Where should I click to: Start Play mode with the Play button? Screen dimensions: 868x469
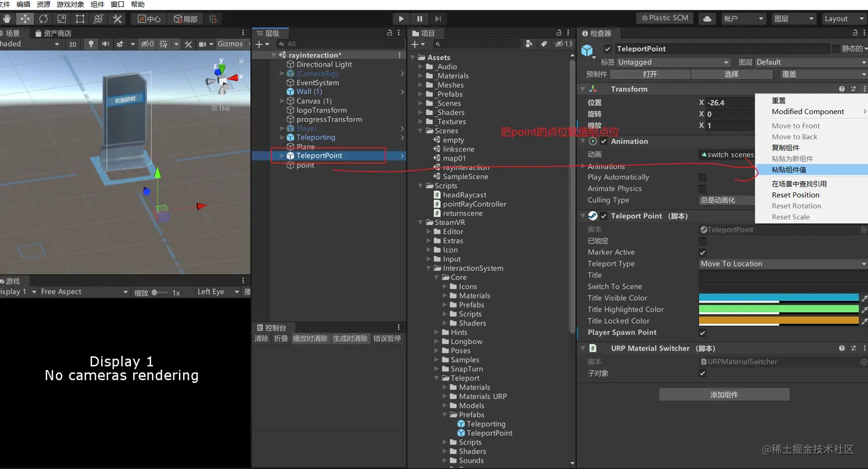tap(401, 18)
